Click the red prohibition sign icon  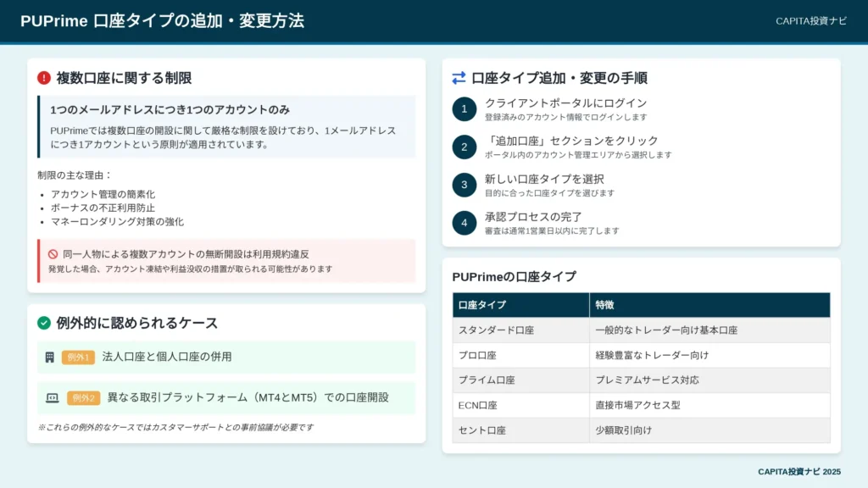53,254
